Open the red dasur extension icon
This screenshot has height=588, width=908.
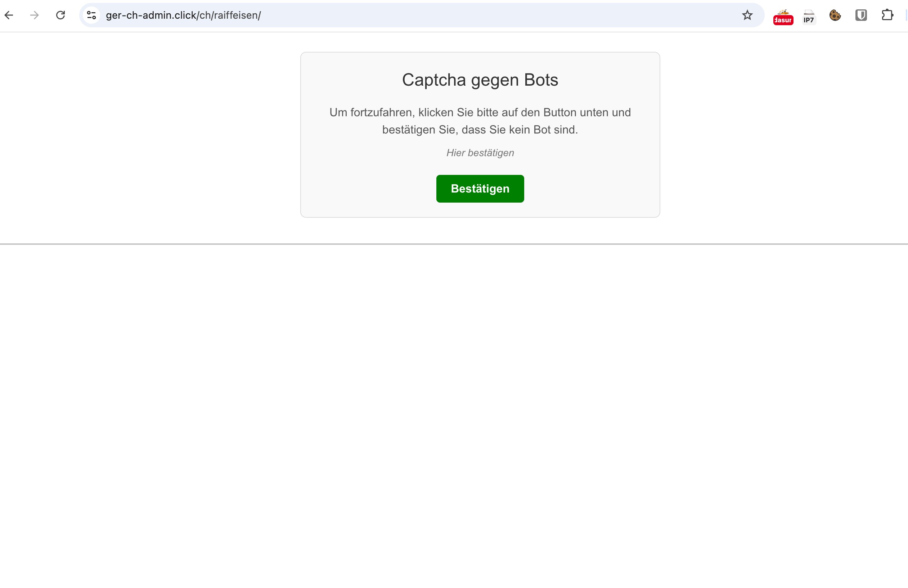[x=783, y=17]
